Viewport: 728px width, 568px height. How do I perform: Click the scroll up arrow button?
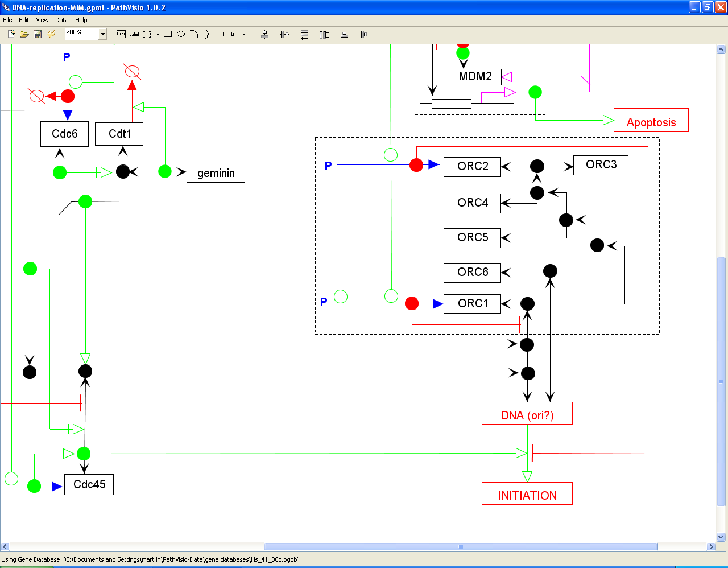721,49
